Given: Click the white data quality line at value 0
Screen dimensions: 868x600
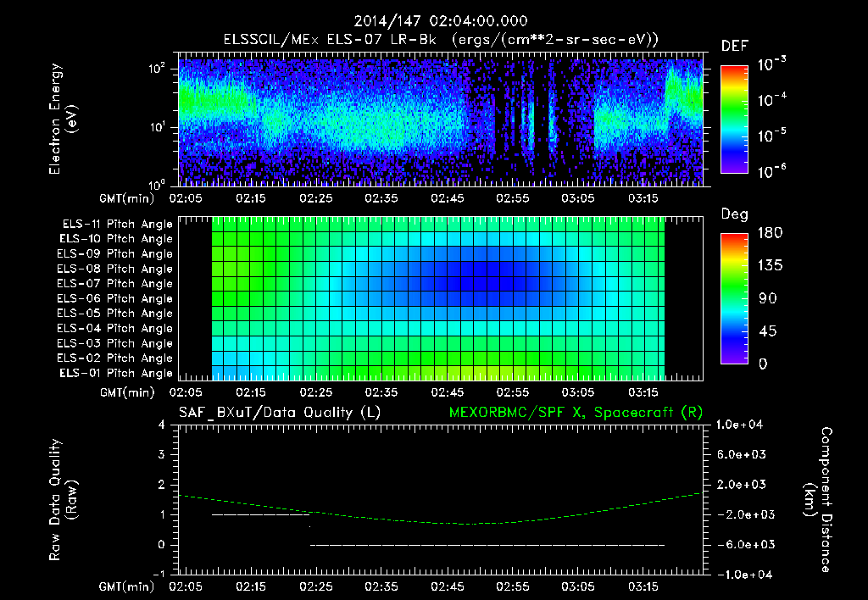Looking at the screenshot, I should coord(487,545).
